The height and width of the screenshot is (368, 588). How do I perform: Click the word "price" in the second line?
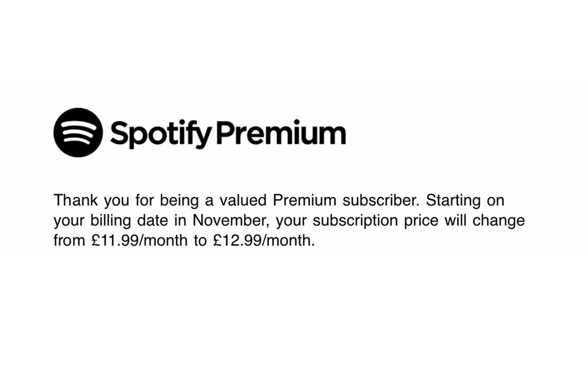[421, 220]
